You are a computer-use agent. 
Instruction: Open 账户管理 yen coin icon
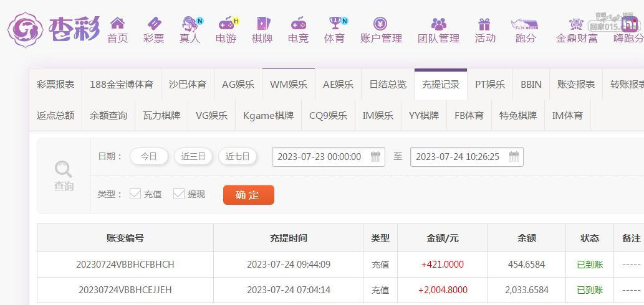(381, 24)
